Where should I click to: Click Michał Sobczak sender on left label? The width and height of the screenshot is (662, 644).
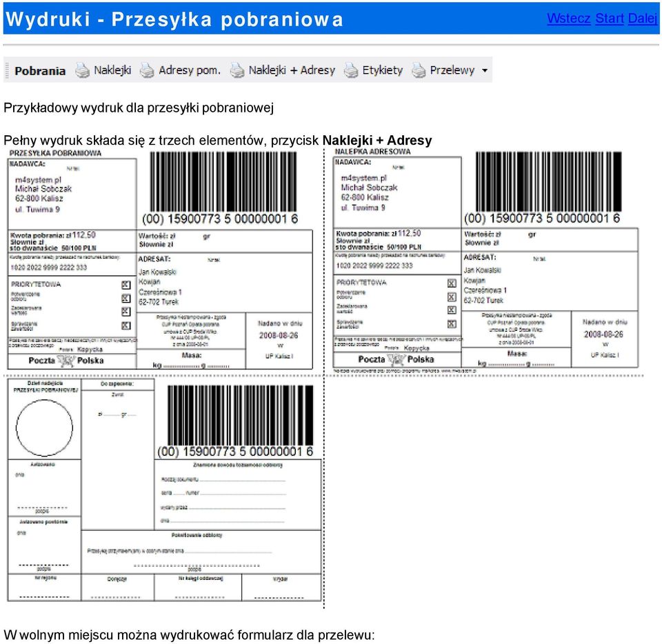coord(43,189)
